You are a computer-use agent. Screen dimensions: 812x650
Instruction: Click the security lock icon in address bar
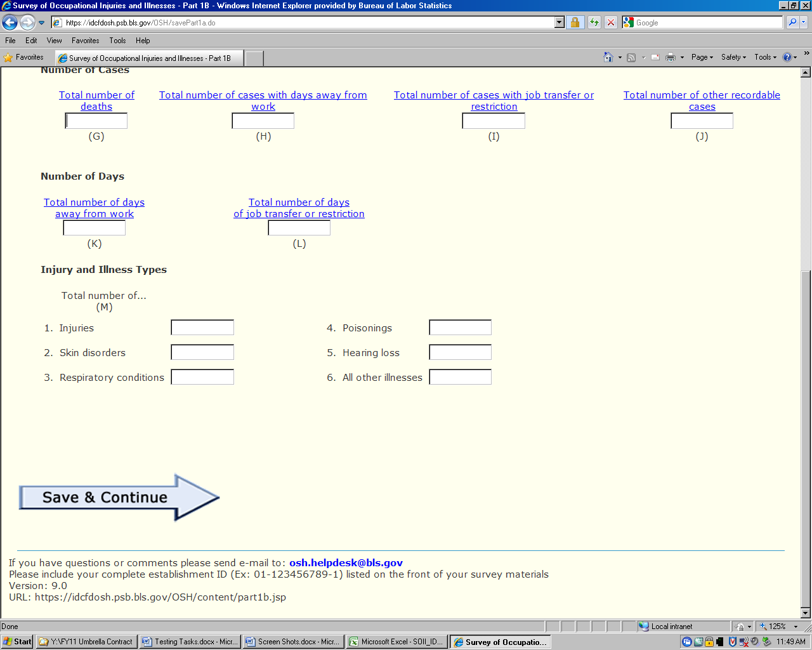pos(575,22)
